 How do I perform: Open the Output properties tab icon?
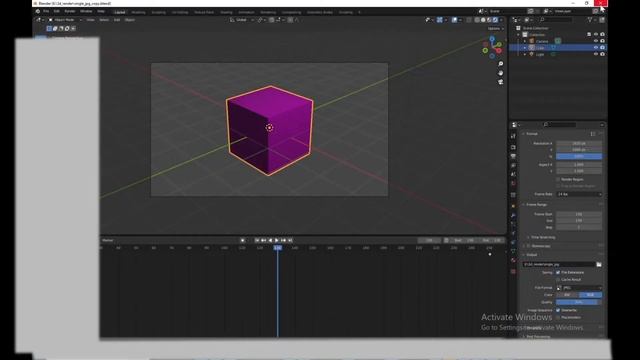(513, 156)
